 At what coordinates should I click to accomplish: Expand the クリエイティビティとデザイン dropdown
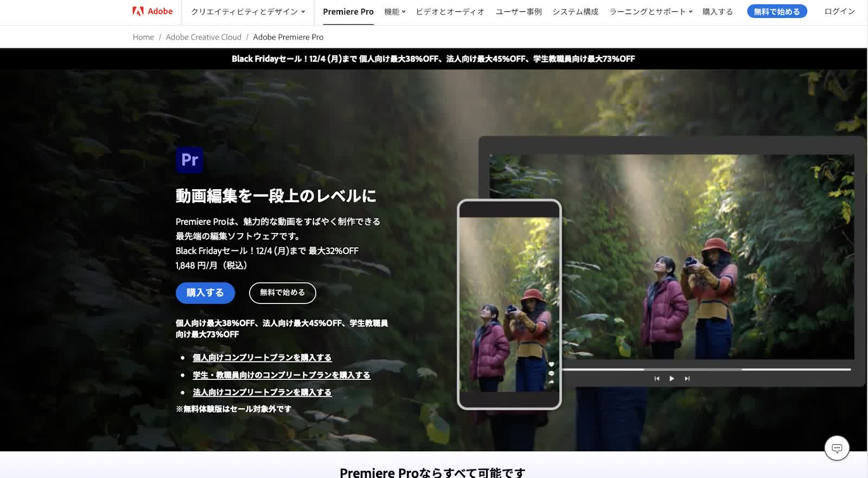(x=248, y=11)
